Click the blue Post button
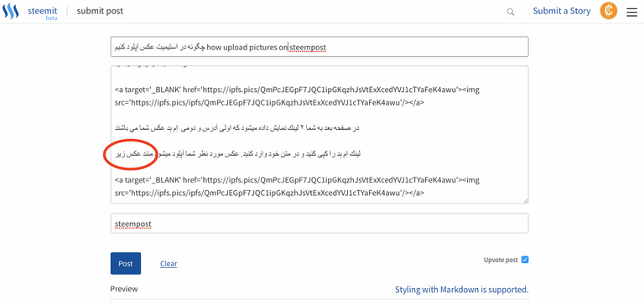 coord(126,264)
